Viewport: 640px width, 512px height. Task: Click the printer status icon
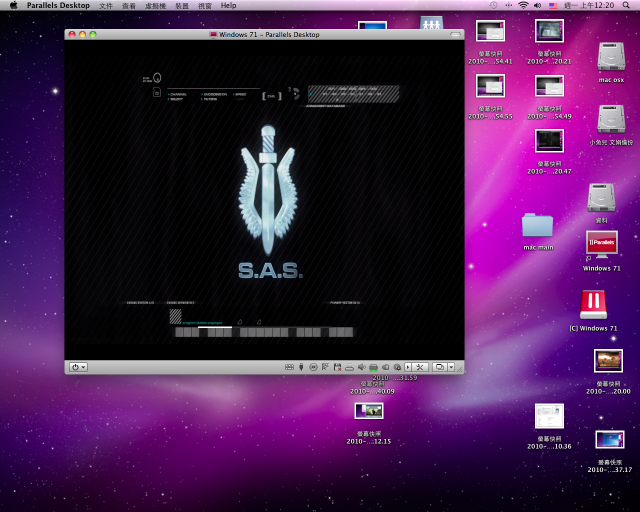349,367
